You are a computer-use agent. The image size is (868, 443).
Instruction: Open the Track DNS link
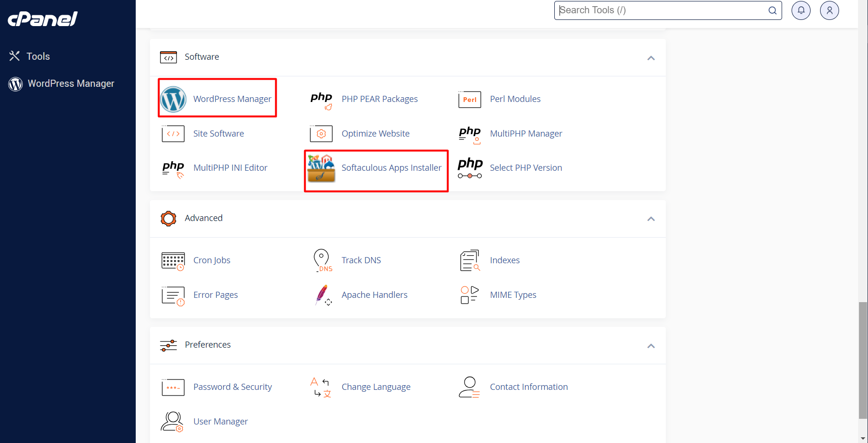(x=361, y=260)
